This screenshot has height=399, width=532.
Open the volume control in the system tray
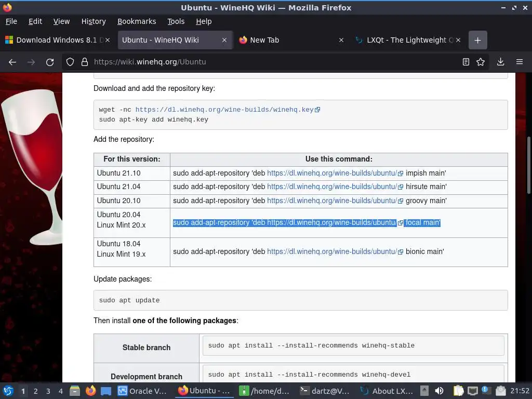coord(439,391)
